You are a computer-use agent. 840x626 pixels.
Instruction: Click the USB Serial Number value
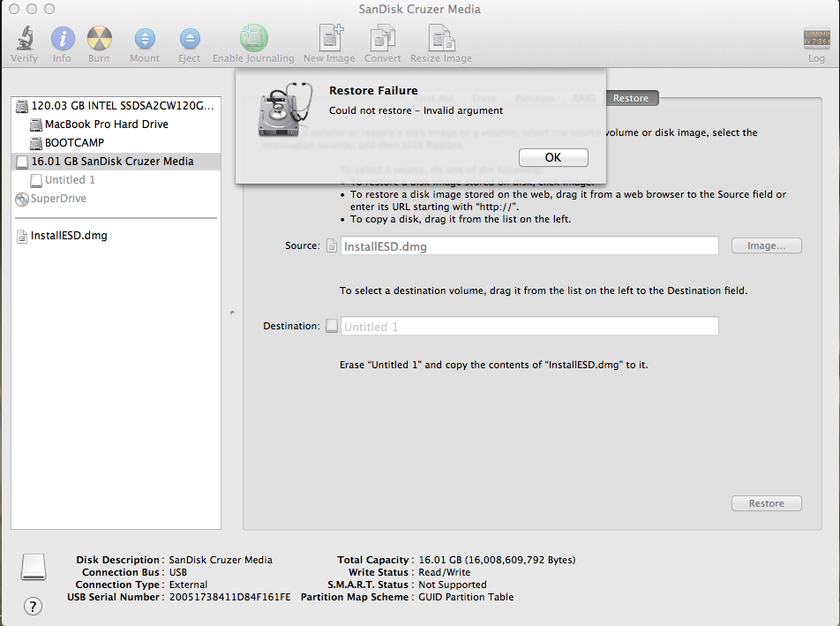coord(229,597)
